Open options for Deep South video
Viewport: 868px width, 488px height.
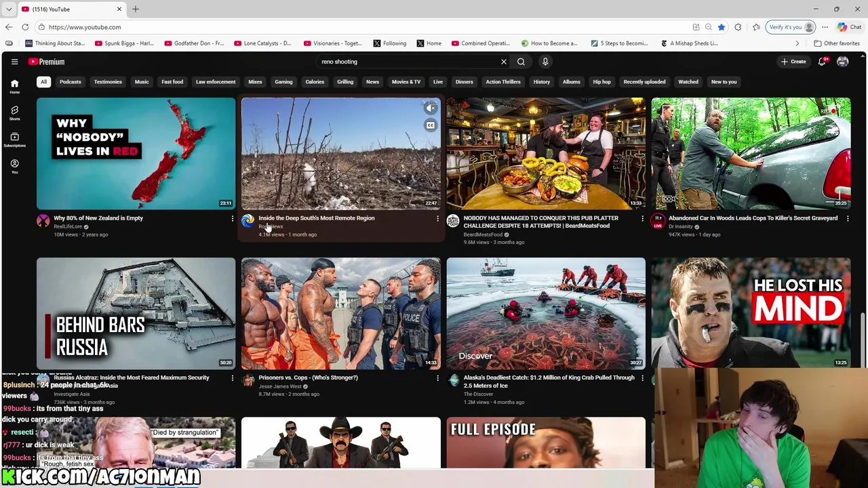[437, 218]
